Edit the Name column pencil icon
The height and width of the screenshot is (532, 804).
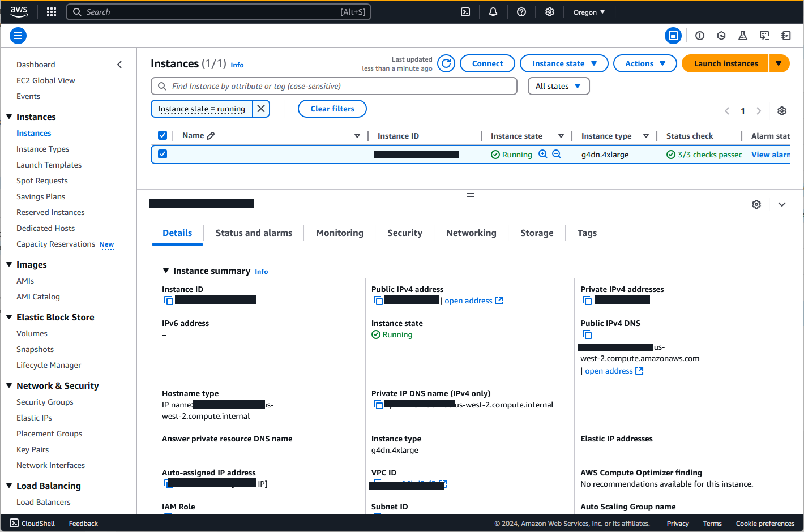[x=211, y=136]
